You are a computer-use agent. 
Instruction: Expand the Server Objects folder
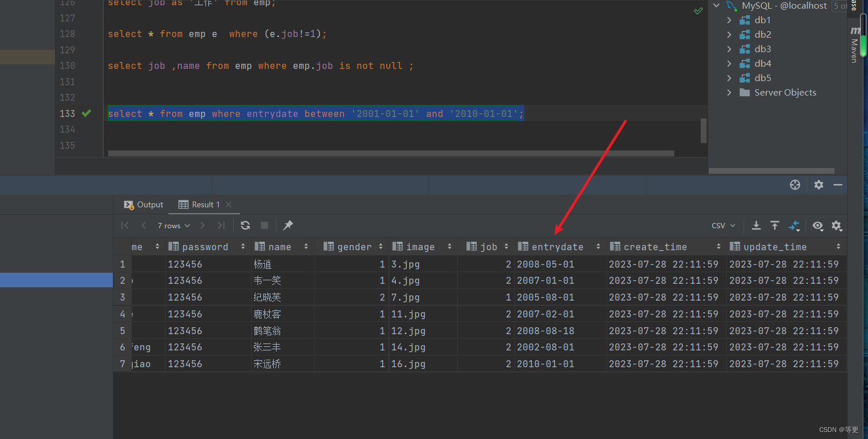[x=729, y=92]
